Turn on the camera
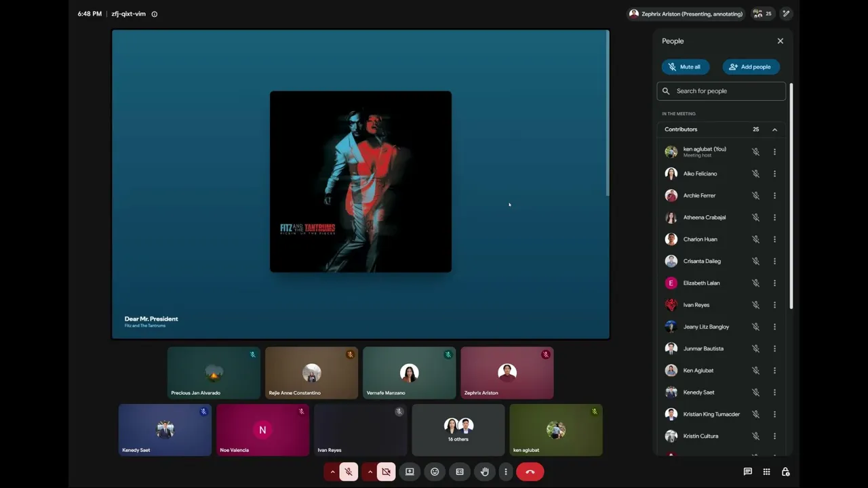Viewport: 868px width, 488px height. coord(386,472)
